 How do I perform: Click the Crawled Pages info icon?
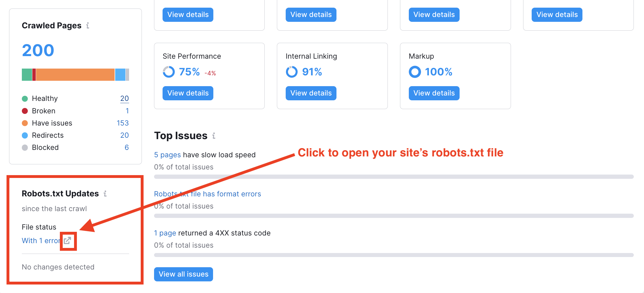coord(88,26)
